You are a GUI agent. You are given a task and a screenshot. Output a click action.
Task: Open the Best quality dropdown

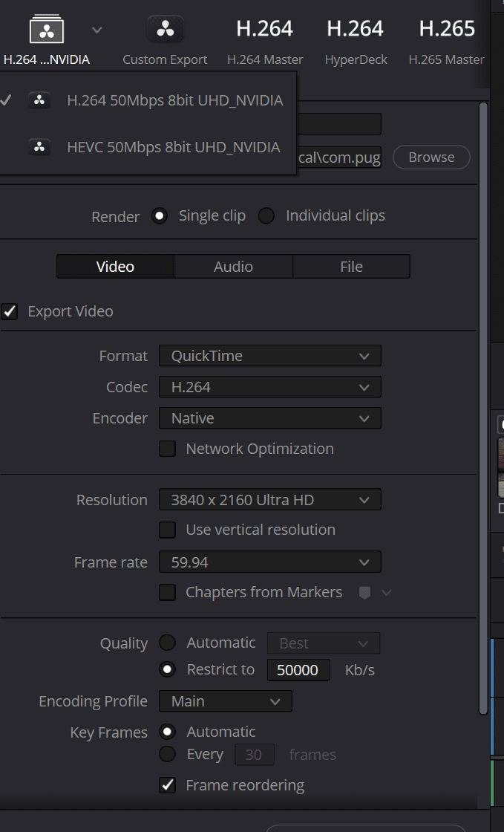tap(324, 643)
